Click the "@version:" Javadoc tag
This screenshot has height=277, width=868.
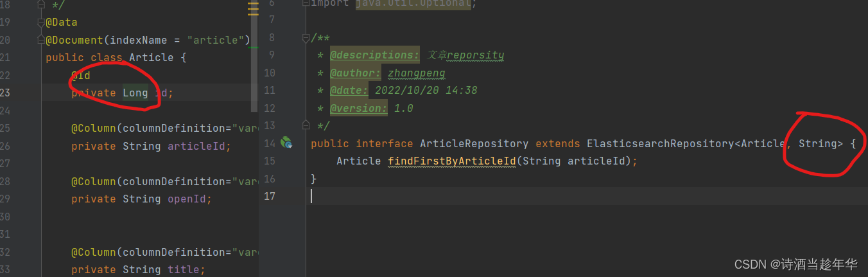tap(359, 109)
